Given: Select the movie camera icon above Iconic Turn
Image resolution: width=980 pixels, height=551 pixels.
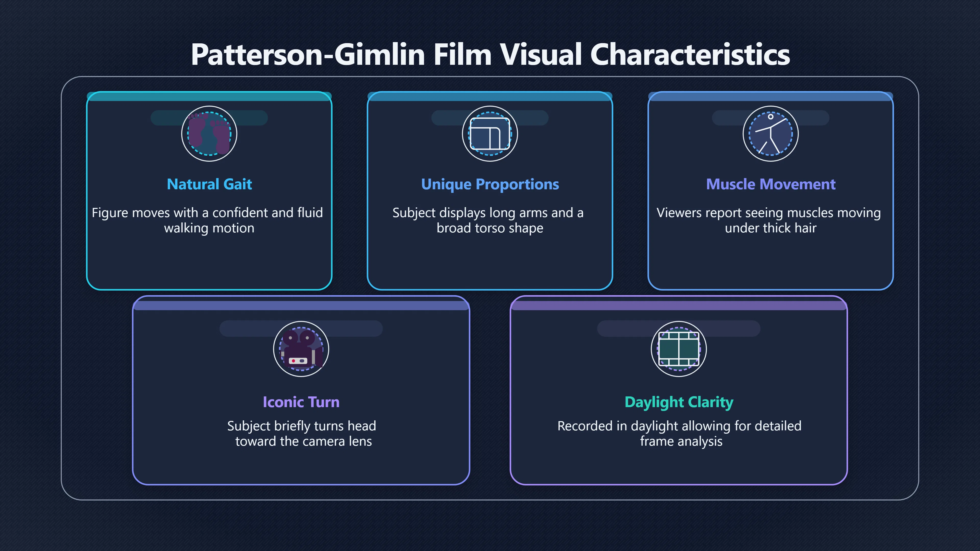Looking at the screenshot, I should click(301, 349).
